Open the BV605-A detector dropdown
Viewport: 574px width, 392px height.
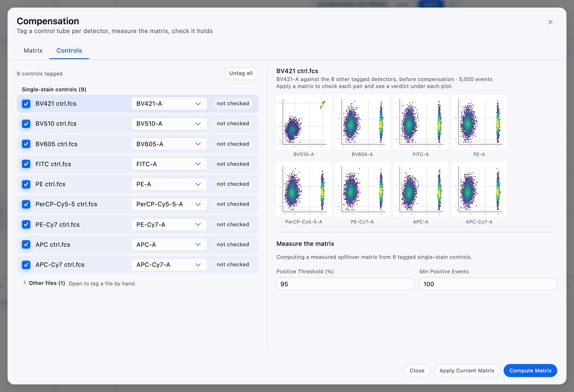[169, 144]
